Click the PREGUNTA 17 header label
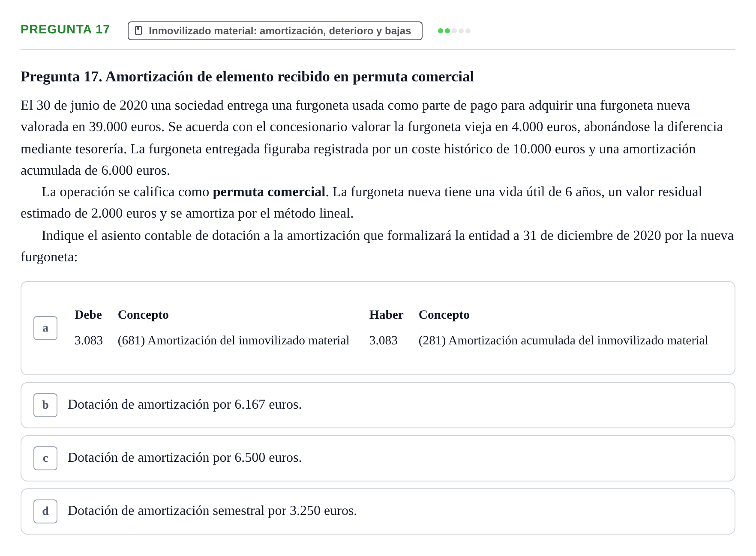The image size is (756, 556). (x=65, y=30)
